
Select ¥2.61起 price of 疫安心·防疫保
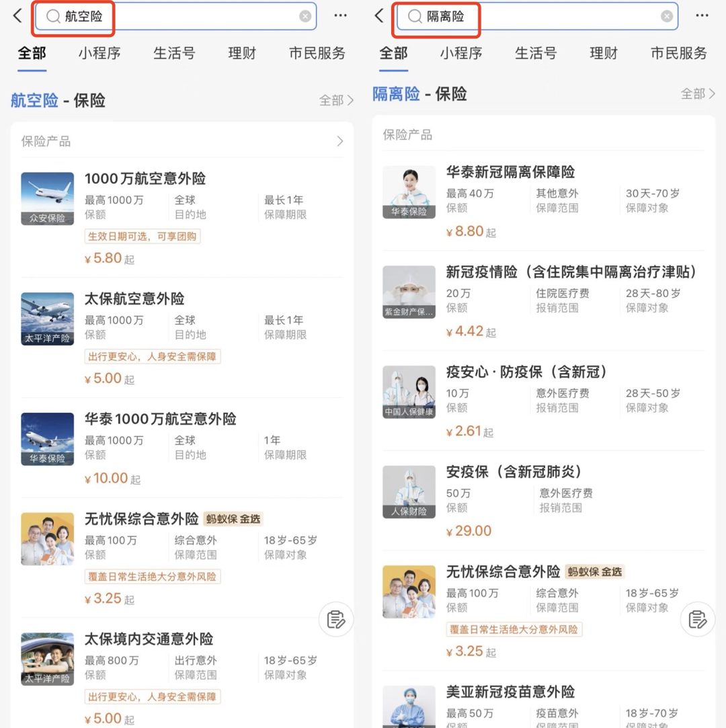[469, 432]
